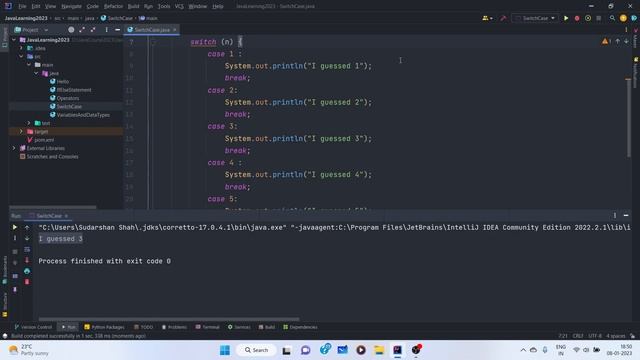Clear all console output trash icon
This screenshot has width=640, height=360.
pos(27,282)
